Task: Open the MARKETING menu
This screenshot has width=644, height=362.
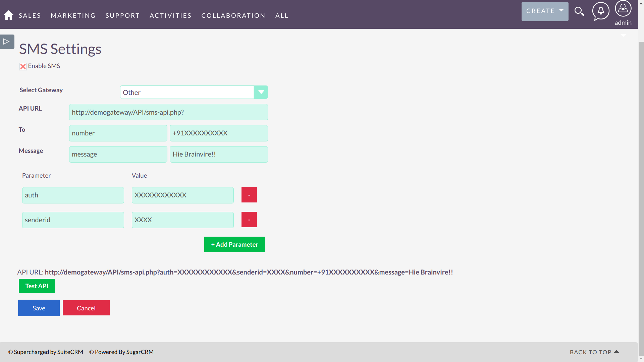Action: click(x=73, y=15)
